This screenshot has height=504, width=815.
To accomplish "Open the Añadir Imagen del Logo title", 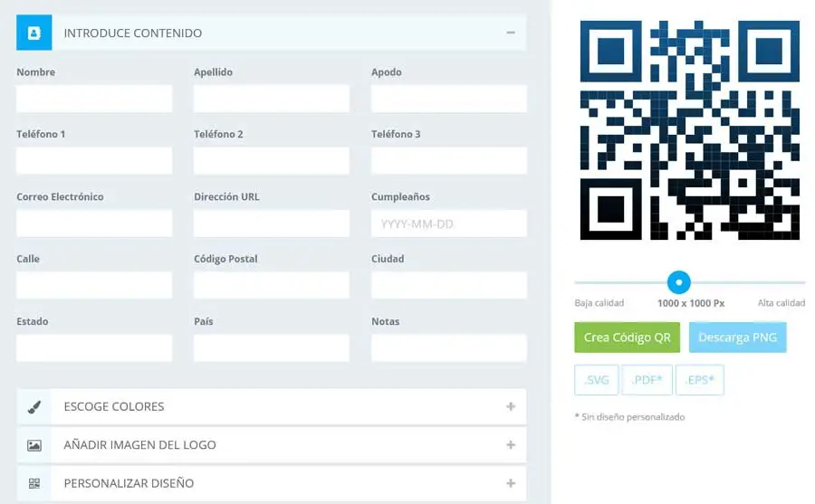I will tap(139, 445).
